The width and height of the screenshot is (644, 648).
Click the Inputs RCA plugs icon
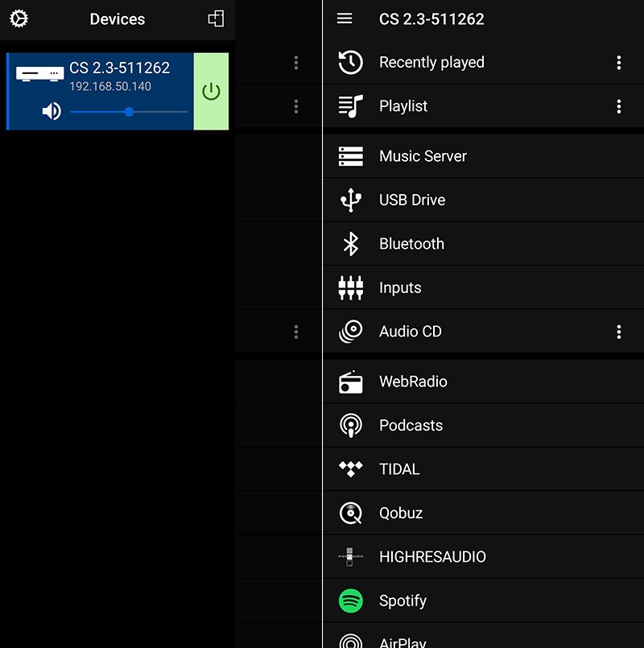[x=350, y=287]
